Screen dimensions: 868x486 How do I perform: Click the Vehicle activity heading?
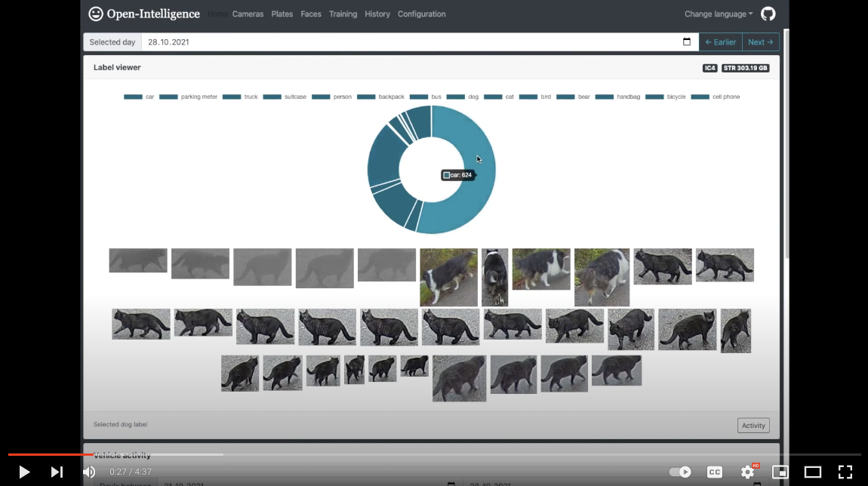[122, 455]
